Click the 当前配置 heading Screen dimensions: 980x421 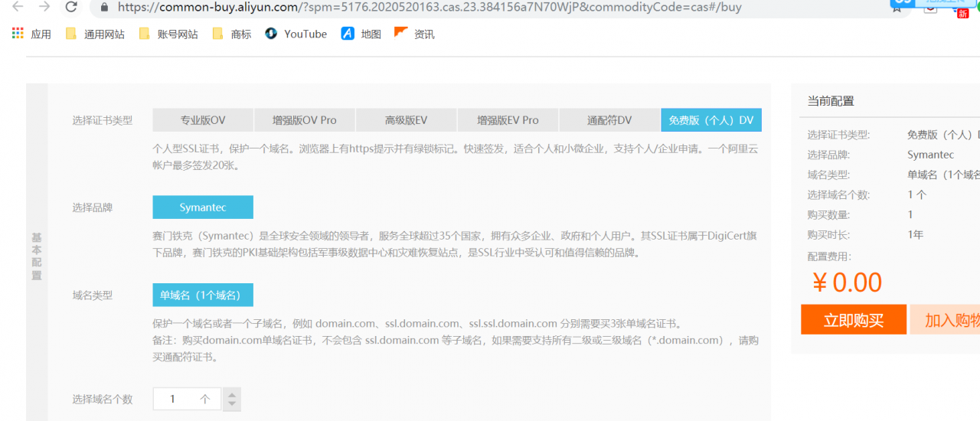click(x=831, y=101)
